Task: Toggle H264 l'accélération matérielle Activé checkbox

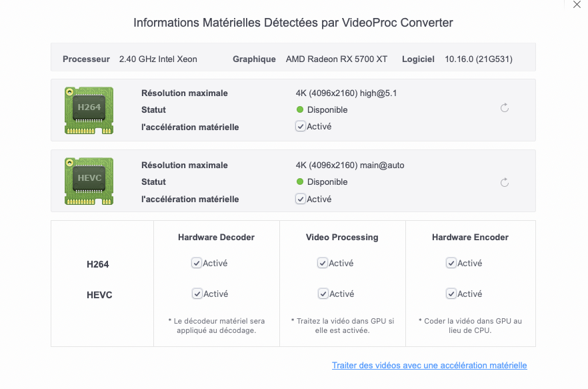Action: (x=301, y=127)
